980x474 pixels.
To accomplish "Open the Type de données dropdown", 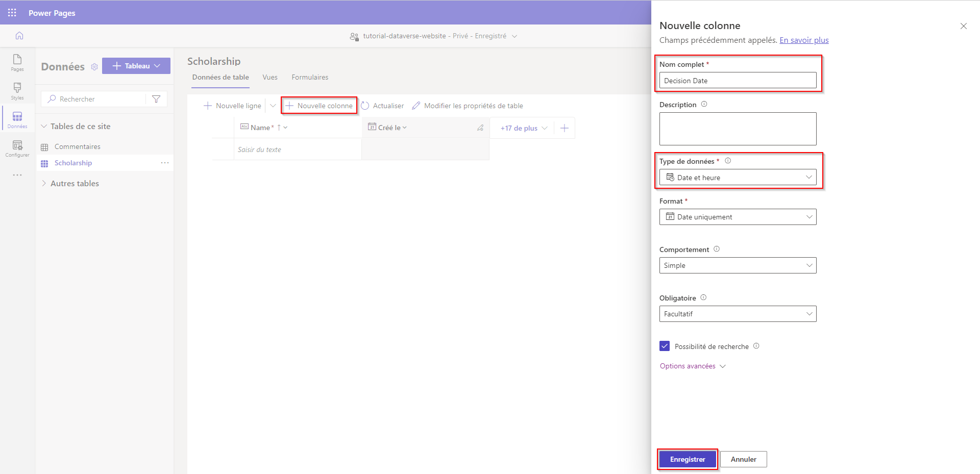I will click(x=738, y=177).
